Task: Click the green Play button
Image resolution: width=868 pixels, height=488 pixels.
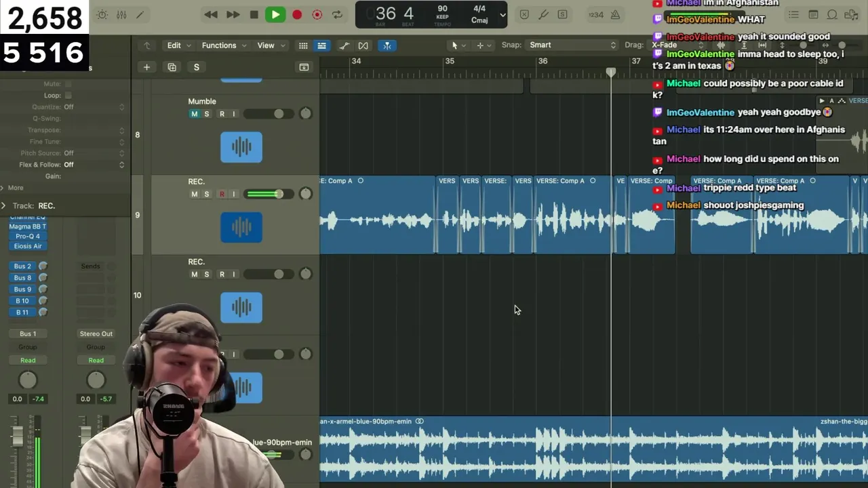Action: 275,15
